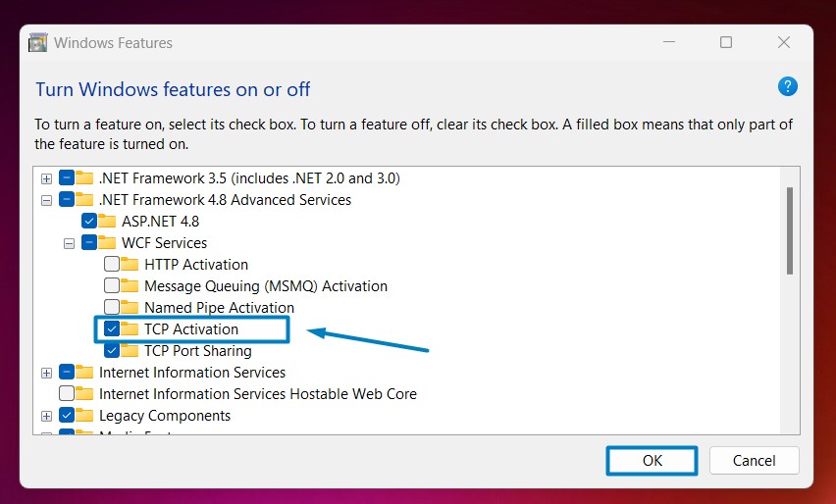Collapse the WCF Services node
836x504 pixels.
coord(70,243)
